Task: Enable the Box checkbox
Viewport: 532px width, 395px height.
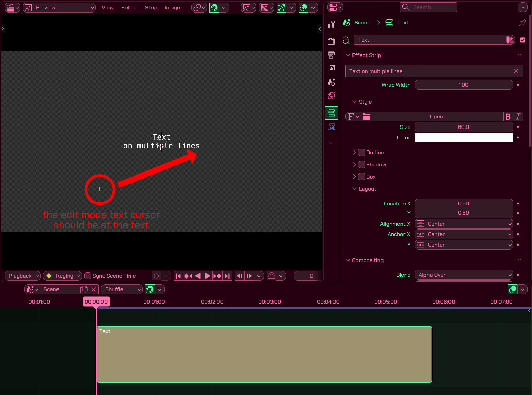Action: [362, 177]
